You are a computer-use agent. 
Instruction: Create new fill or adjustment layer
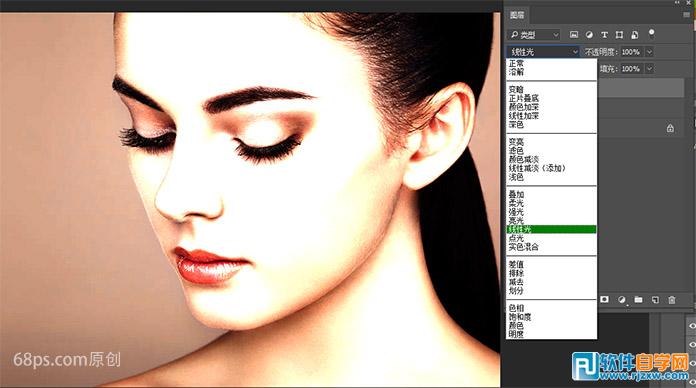pos(621,300)
